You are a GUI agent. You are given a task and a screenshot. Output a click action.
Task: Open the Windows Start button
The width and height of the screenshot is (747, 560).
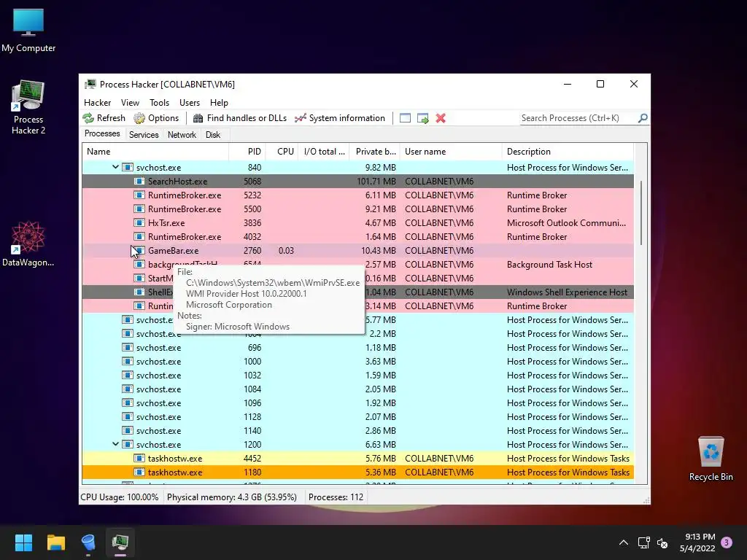[23, 542]
